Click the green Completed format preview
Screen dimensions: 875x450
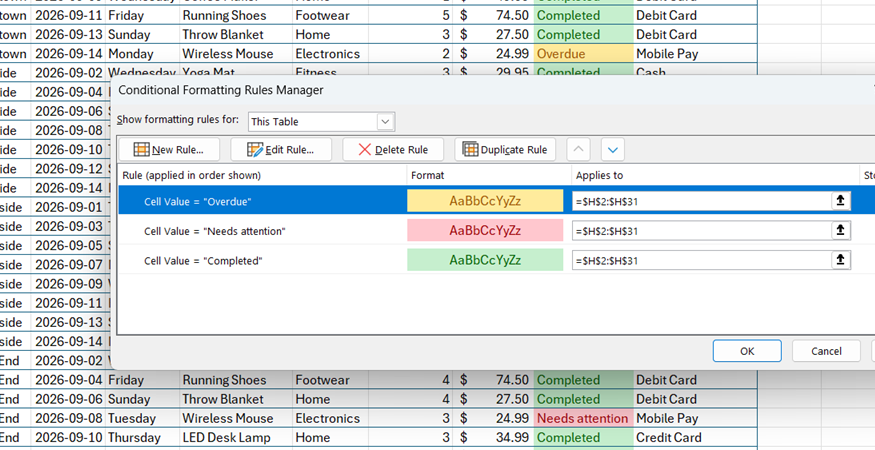point(485,260)
